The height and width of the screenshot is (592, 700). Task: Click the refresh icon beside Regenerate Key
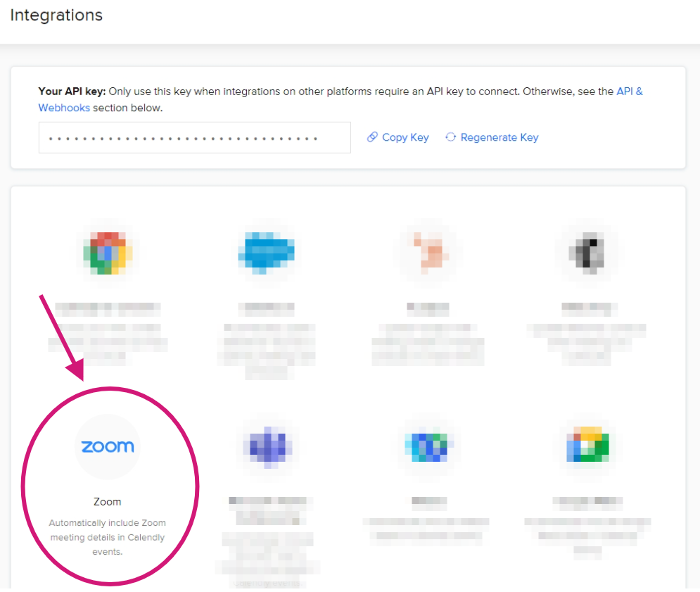pos(451,137)
